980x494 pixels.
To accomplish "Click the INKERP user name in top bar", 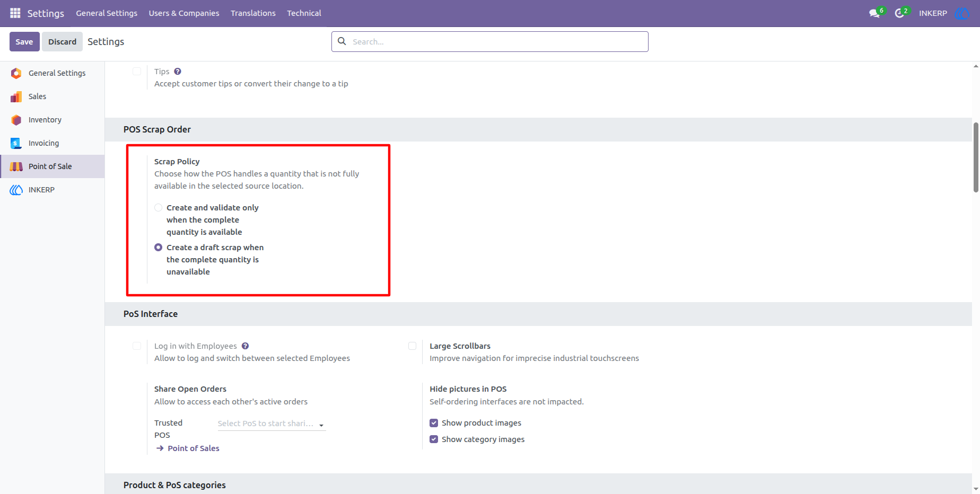I will click(933, 13).
